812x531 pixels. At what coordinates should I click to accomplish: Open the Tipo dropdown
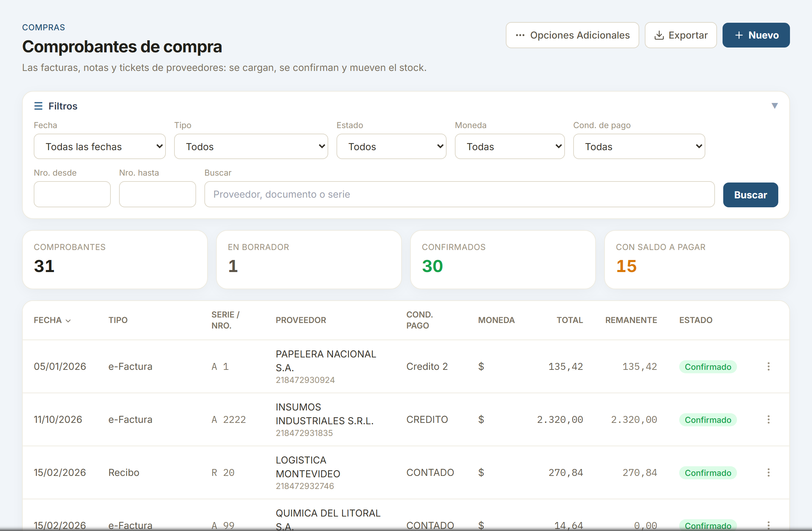251,146
